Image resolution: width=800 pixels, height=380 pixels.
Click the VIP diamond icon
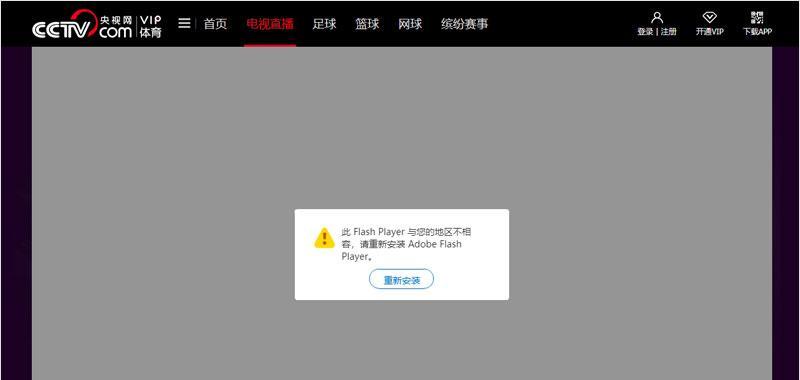pos(709,18)
